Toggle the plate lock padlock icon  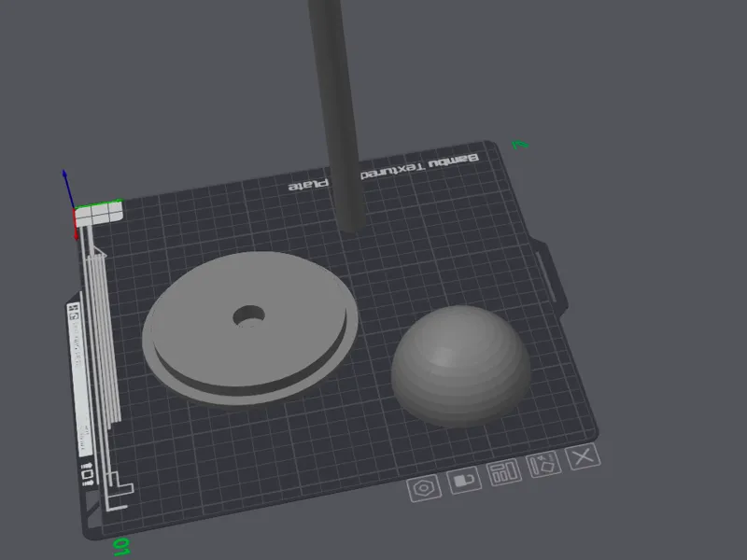point(464,481)
